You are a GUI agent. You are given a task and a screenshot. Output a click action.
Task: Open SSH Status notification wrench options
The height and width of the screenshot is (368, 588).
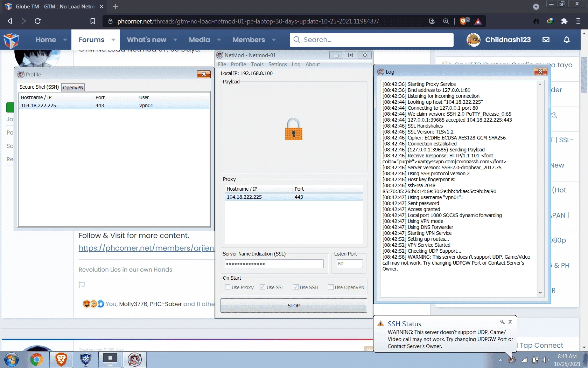point(502,322)
